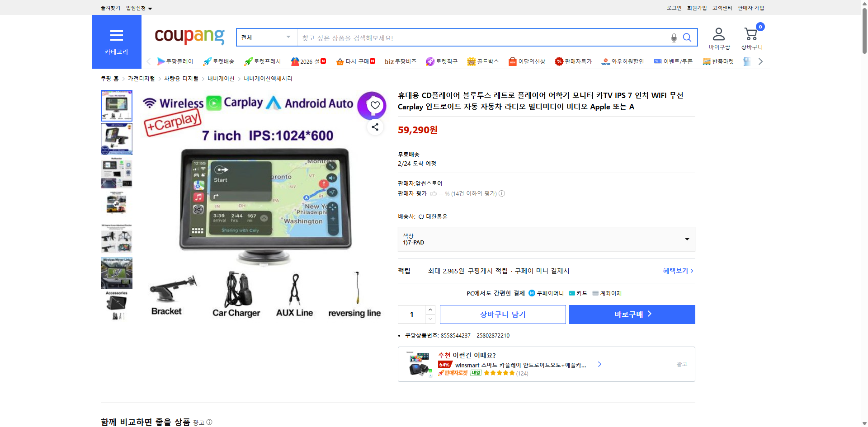The width and height of the screenshot is (868, 427).
Task: Open the 전체 search category dropdown
Action: (266, 38)
